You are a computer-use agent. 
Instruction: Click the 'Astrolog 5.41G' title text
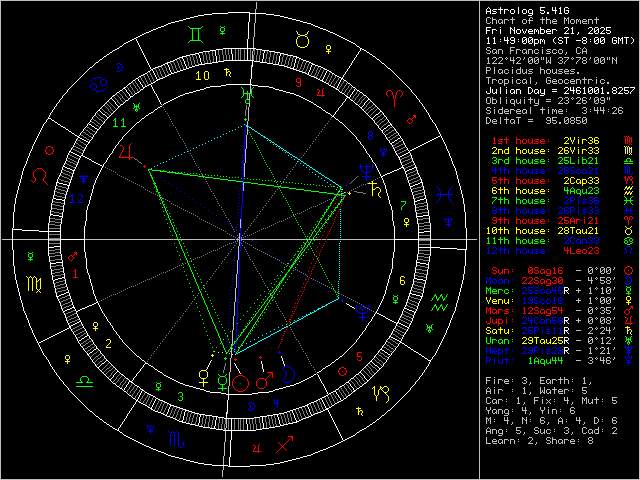tap(527, 11)
